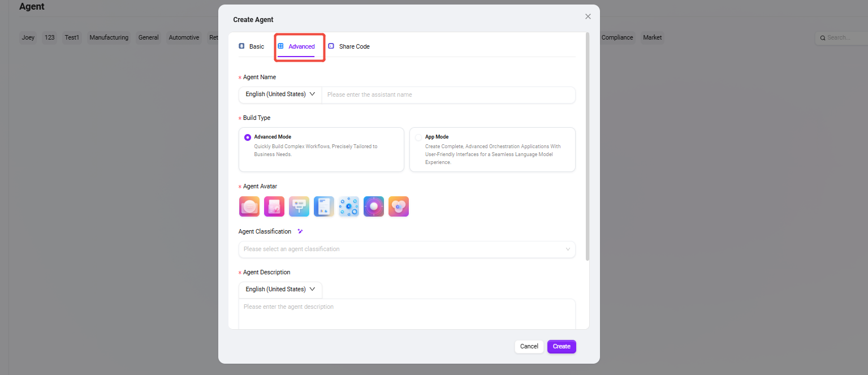868x375 pixels.
Task: Open the Agent Description language dropdown
Action: [x=280, y=290]
